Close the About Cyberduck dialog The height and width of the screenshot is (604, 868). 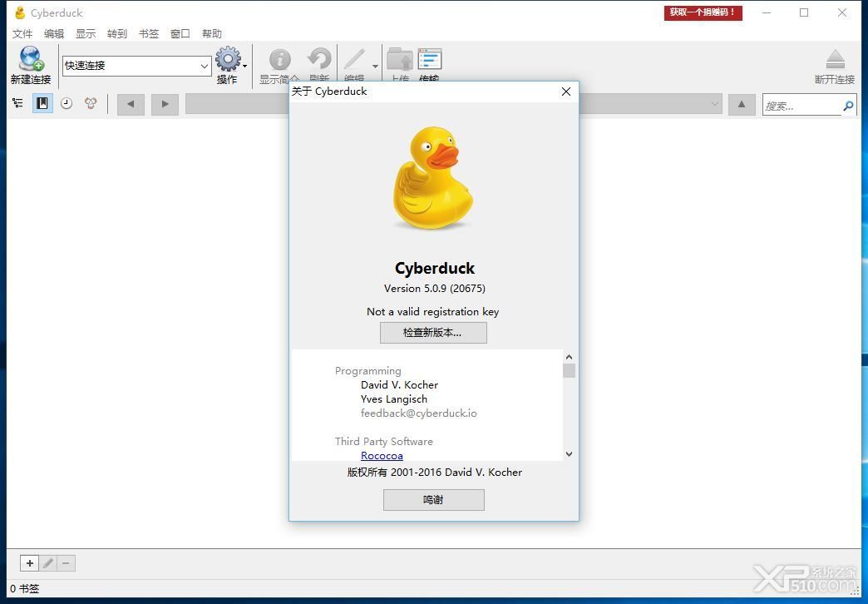(565, 92)
